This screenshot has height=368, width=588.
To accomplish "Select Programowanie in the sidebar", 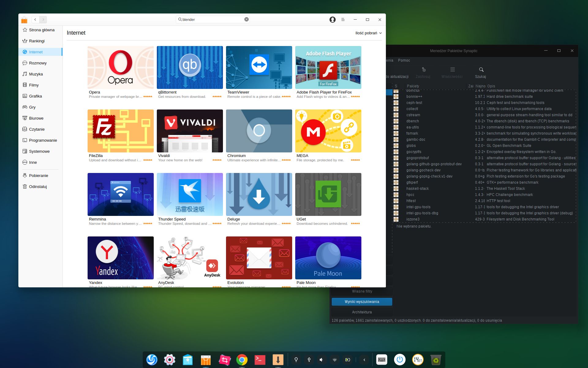I will [43, 140].
